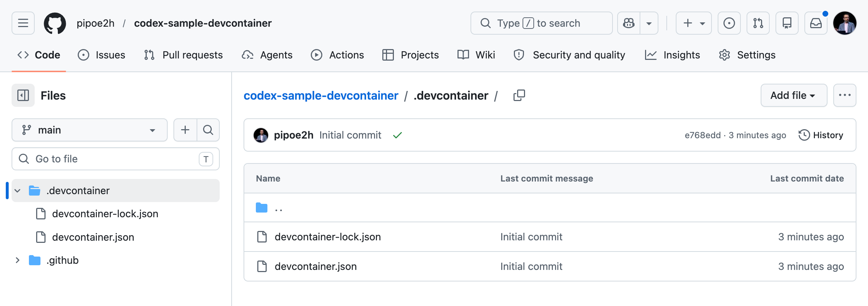Collapse the Files side panel
Viewport: 868px width, 306px height.
point(23,95)
